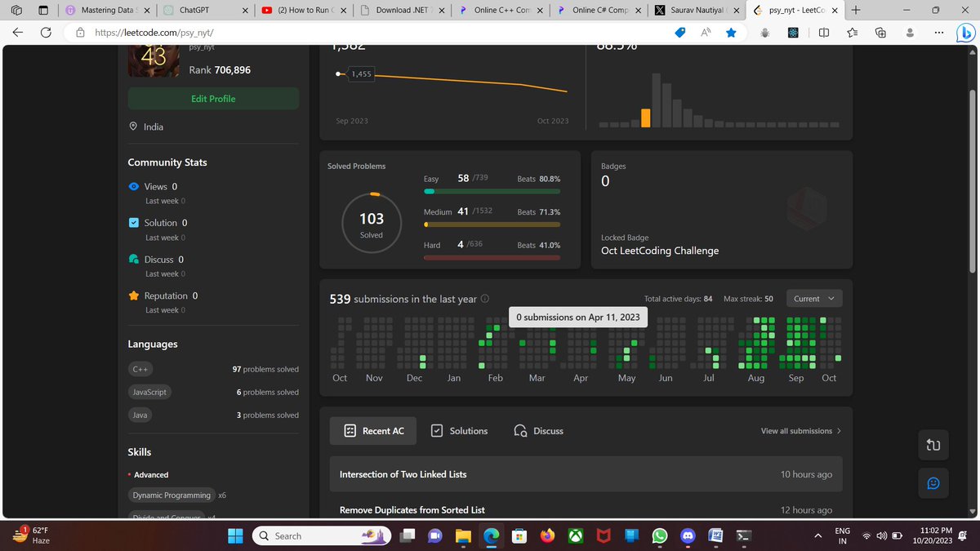Click the share profile icon button at right

933,445
